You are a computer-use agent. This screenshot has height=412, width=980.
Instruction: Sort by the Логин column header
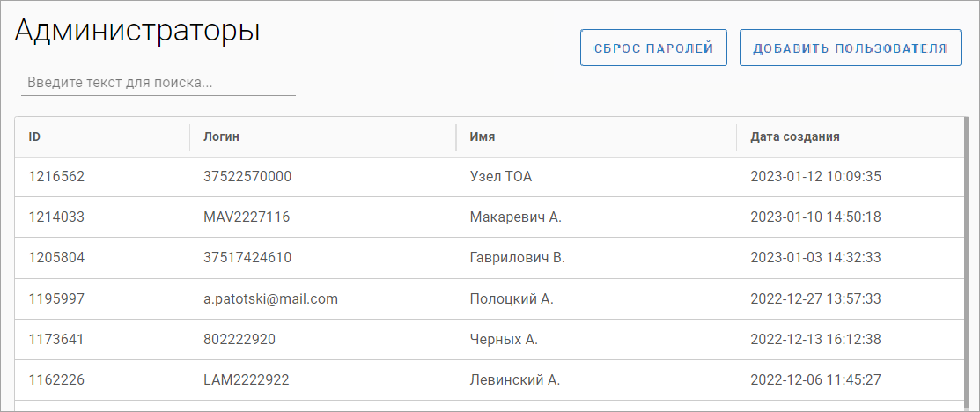pos(222,136)
